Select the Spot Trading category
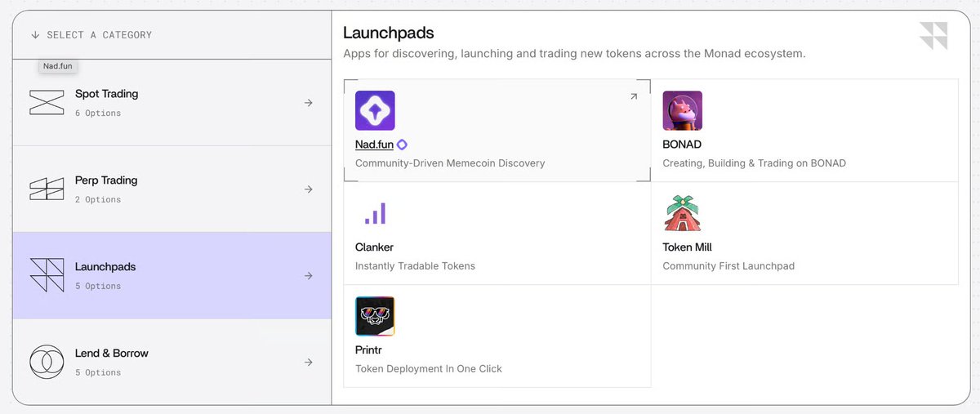 [x=171, y=103]
